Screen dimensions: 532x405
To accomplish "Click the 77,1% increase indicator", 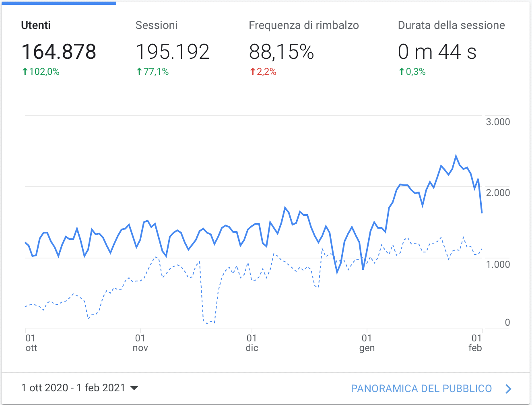I will 153,72.
